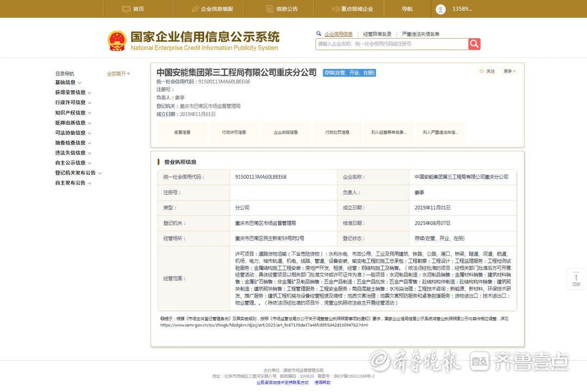
Task: Click the 关注 star to follow company
Action: pos(486,71)
